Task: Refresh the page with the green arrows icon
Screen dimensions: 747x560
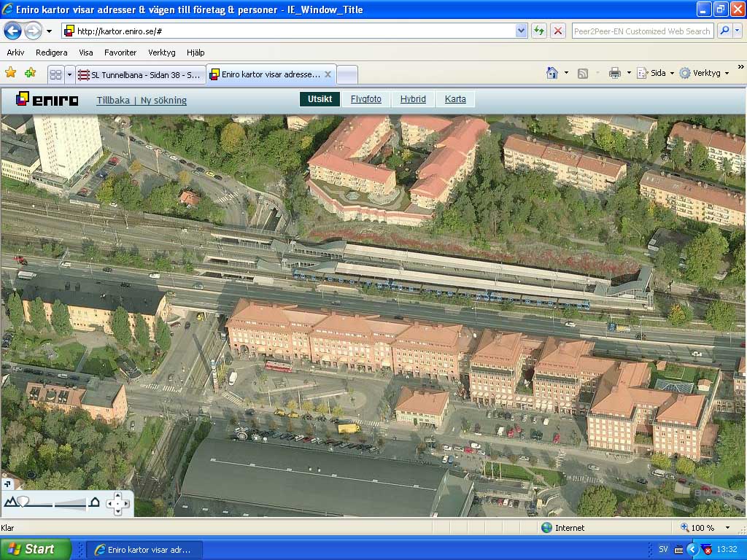Action: pyautogui.click(x=539, y=31)
